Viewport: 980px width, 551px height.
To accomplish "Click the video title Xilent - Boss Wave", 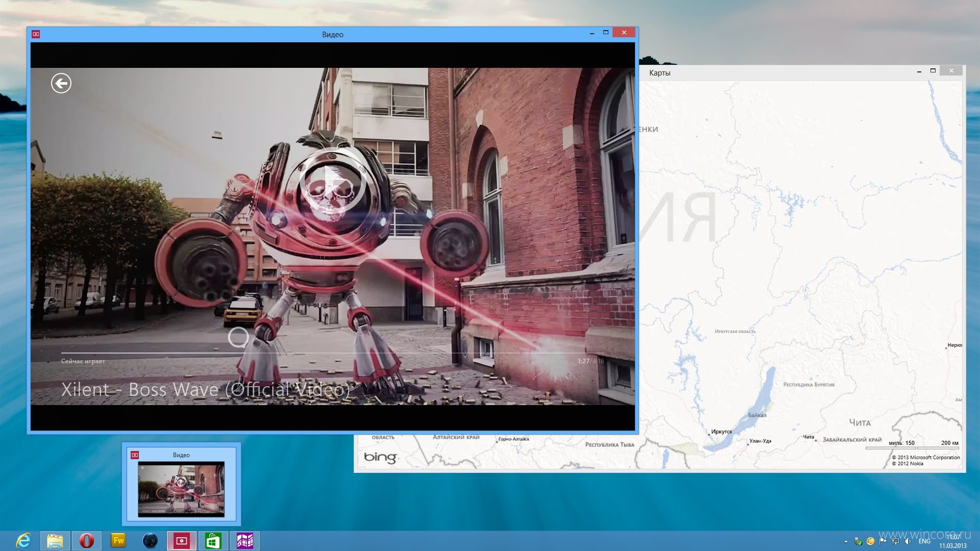I will click(x=206, y=390).
